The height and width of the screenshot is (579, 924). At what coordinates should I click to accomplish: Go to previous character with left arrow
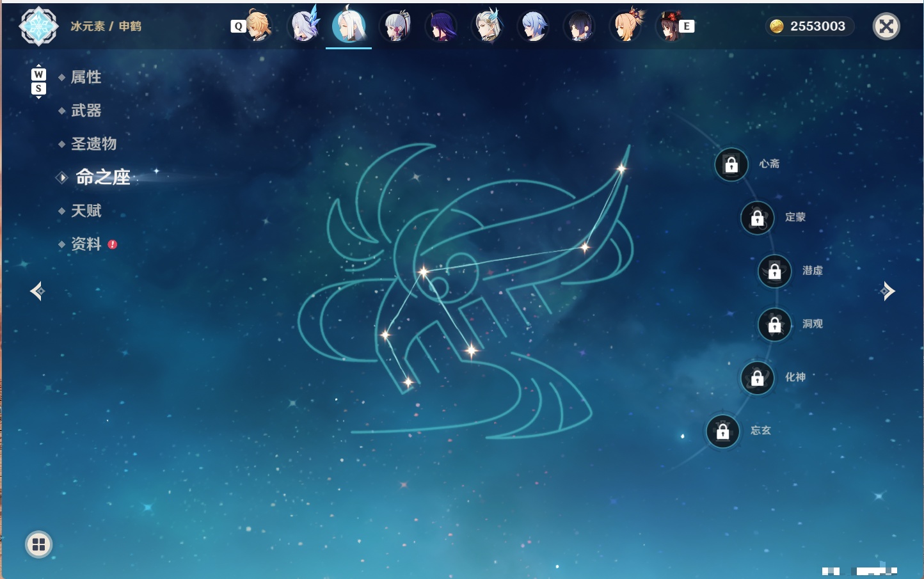pyautogui.click(x=37, y=291)
